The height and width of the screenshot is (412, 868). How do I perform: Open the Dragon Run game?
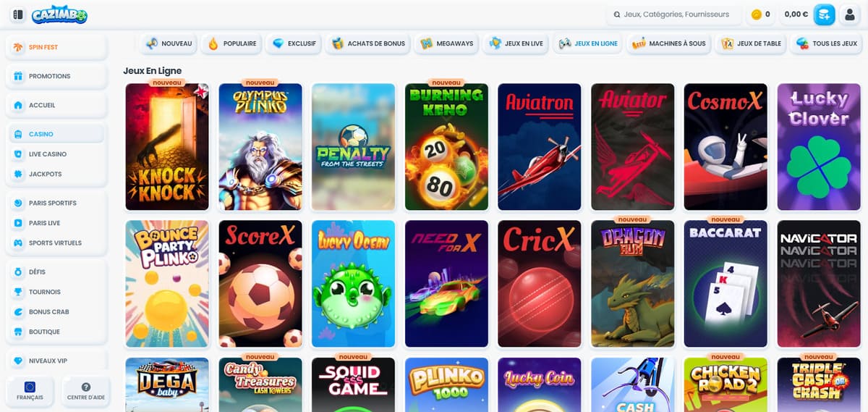633,284
